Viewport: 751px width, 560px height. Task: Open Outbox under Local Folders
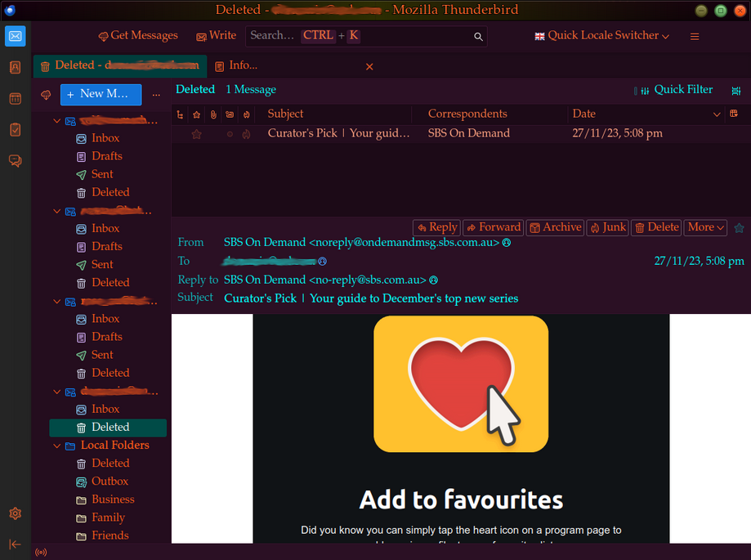(108, 482)
